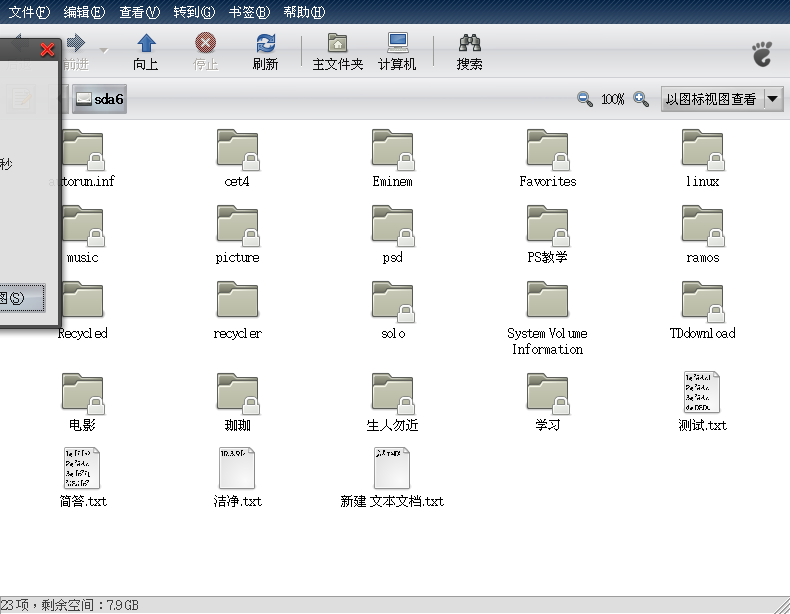Select the 测试.txt file

click(x=702, y=402)
